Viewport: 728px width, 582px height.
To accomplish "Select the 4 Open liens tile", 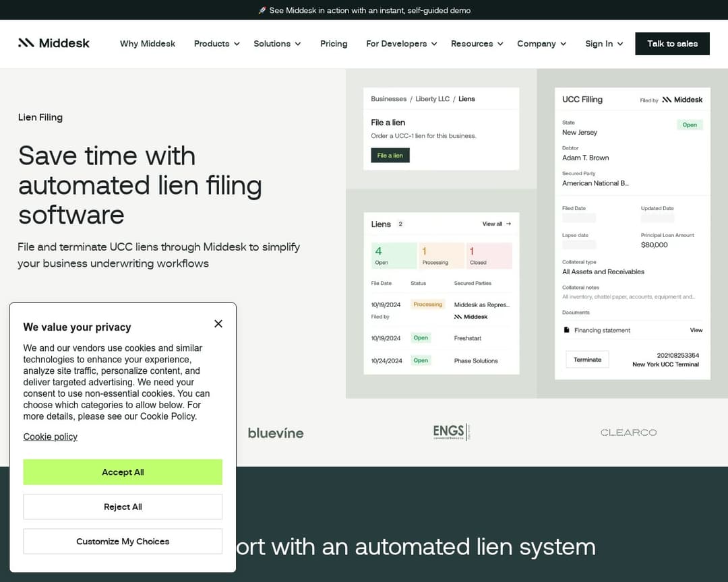I will click(394, 256).
